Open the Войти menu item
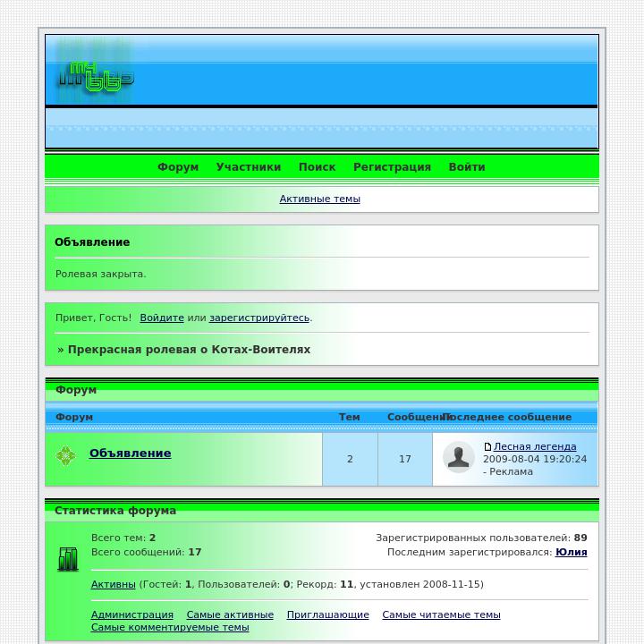 pyautogui.click(x=467, y=166)
